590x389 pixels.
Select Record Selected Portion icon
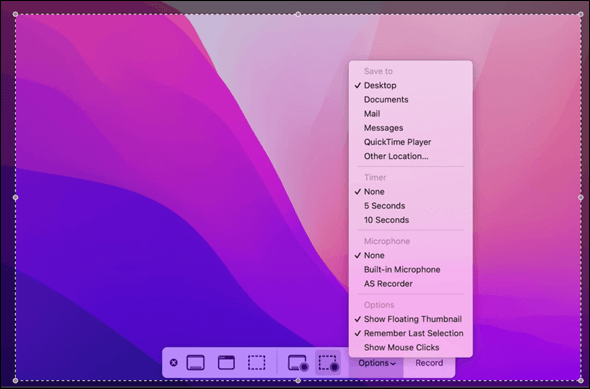328,363
